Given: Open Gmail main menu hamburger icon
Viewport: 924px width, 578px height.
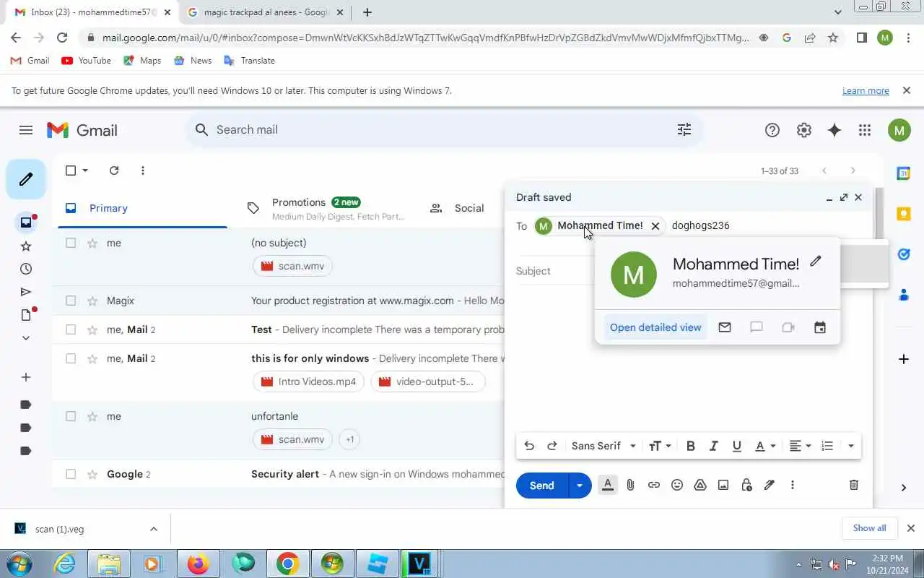Looking at the screenshot, I should point(26,130).
